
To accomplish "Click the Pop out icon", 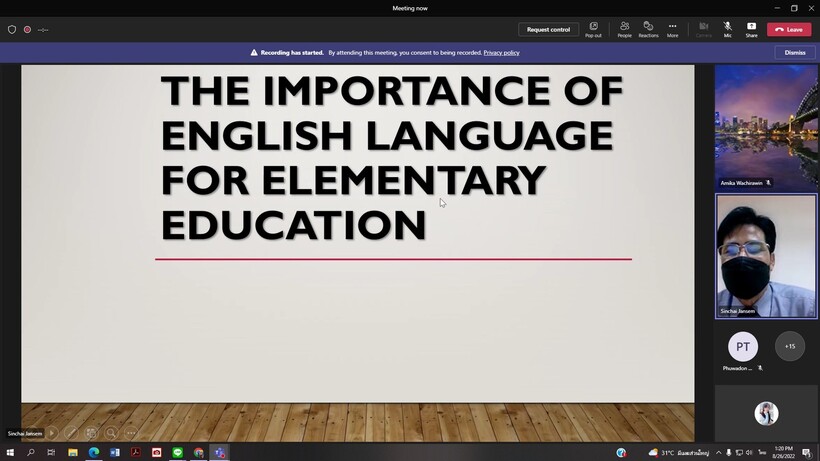I will (x=593, y=29).
